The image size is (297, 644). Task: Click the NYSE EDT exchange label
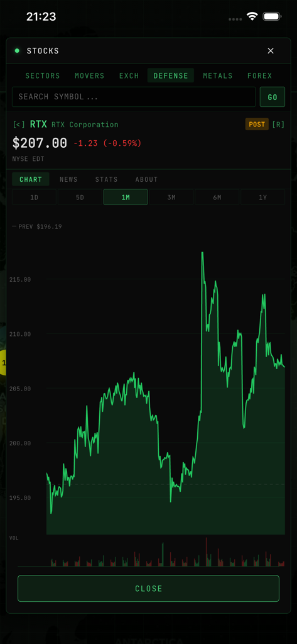click(28, 159)
